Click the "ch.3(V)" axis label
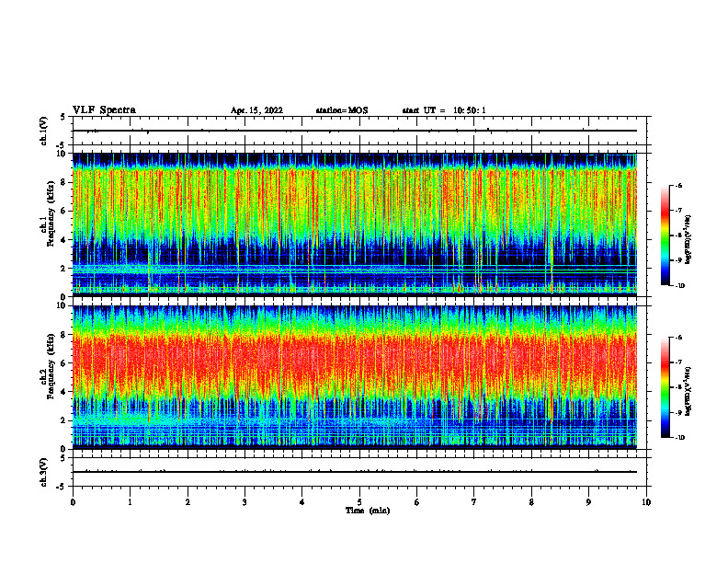 tap(44, 473)
